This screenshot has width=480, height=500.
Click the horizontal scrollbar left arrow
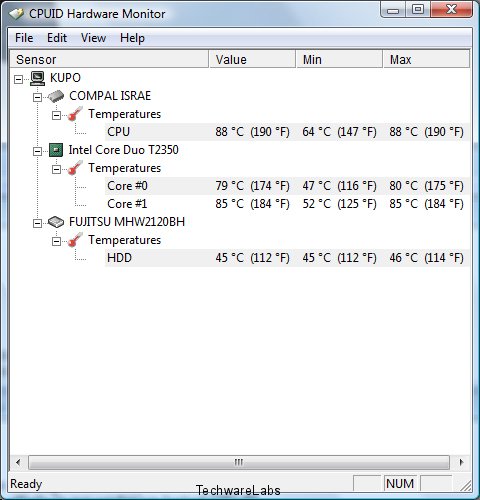coord(18,462)
